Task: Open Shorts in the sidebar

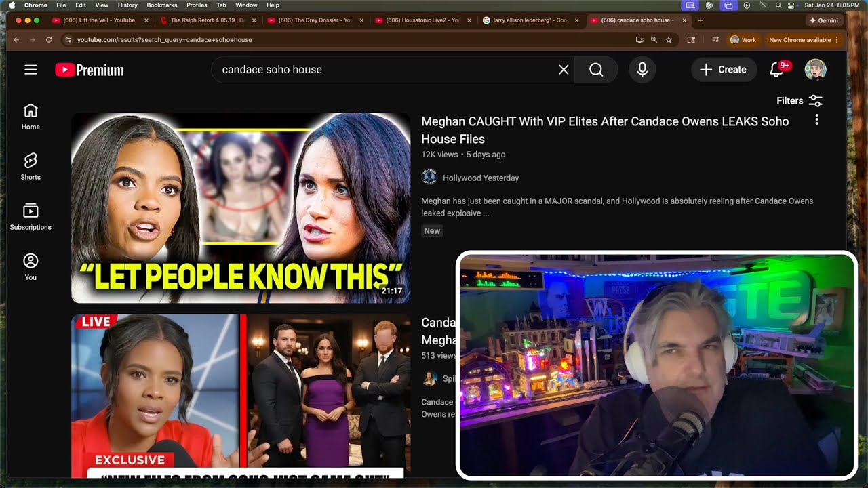Action: pos(31,167)
